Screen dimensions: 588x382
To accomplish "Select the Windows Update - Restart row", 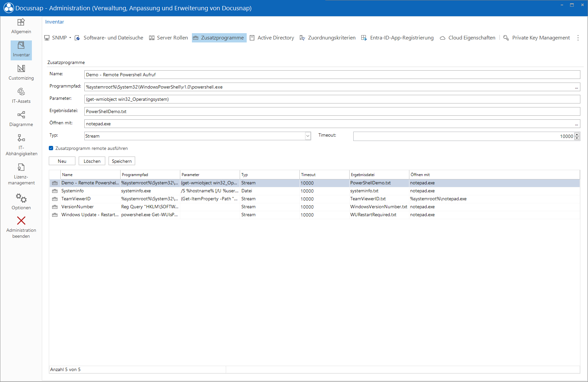I will pos(315,215).
